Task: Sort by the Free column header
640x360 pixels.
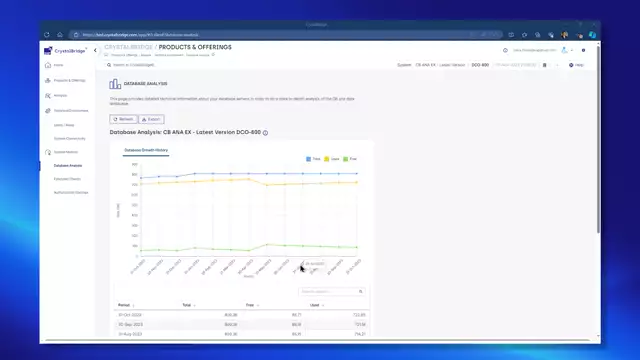Action: 250,305
